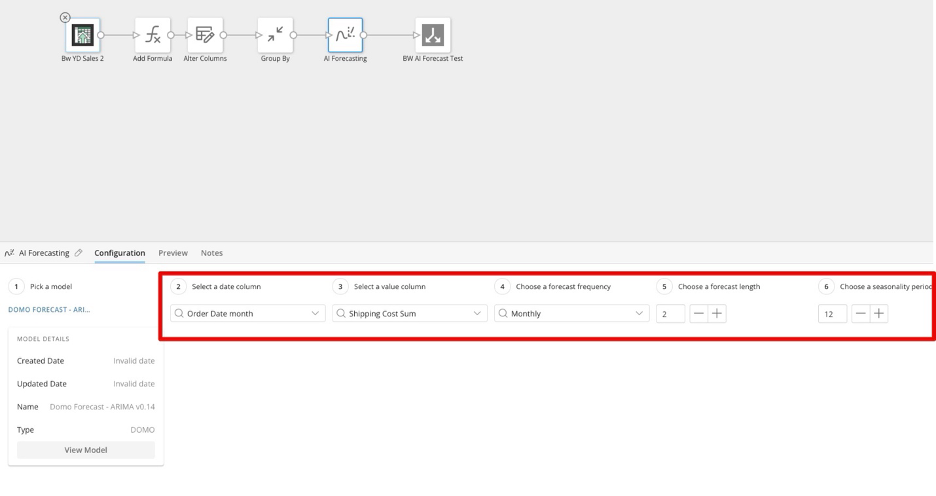
Task: Click output connector of Add Formula node
Action: click(x=171, y=35)
